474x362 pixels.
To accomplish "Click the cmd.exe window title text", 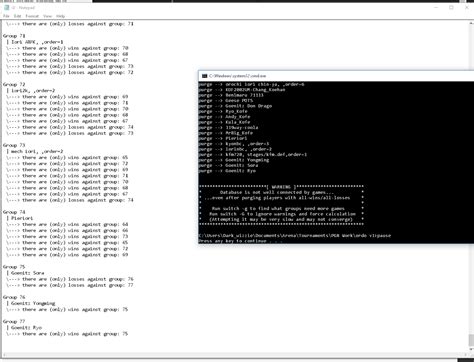I will pyautogui.click(x=237, y=76).
